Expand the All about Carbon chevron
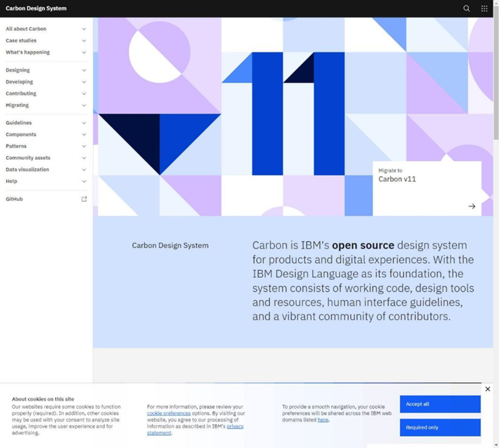This screenshot has width=499, height=448. (84, 29)
